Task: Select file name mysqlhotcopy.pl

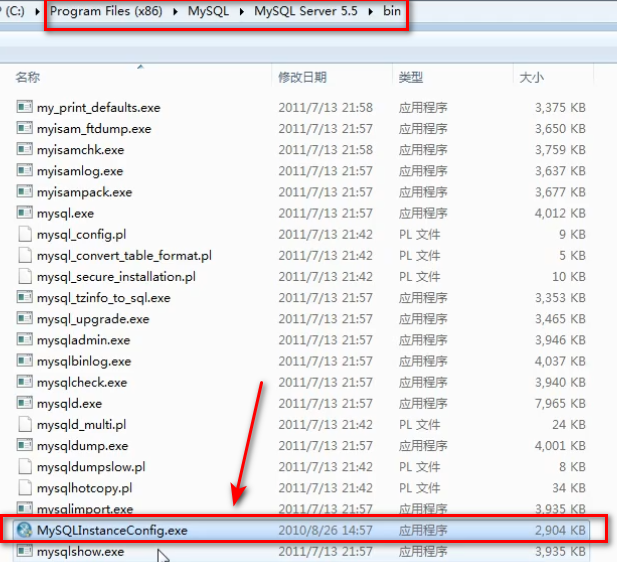Action: 85,488
